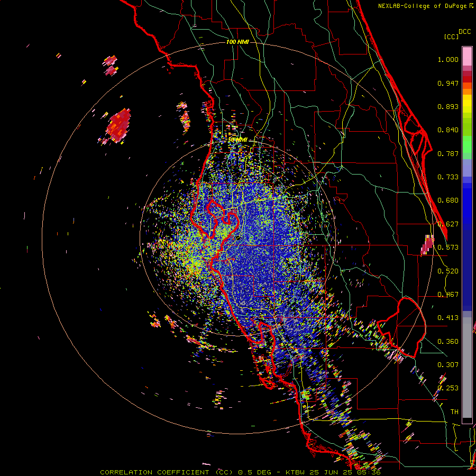Pick the pink segment of the color bar
The width and height of the screenshot is (476, 476).
(x=467, y=57)
